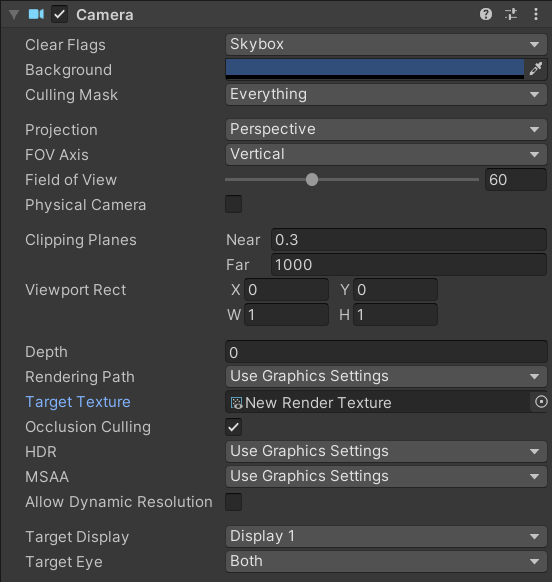Open the Culling Mask dropdown
The image size is (552, 582).
click(386, 94)
